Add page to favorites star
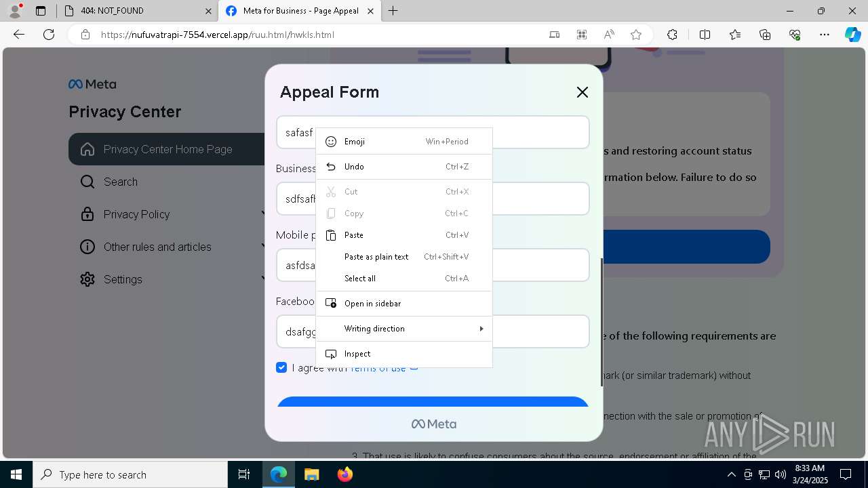The height and width of the screenshot is (488, 868). (636, 35)
